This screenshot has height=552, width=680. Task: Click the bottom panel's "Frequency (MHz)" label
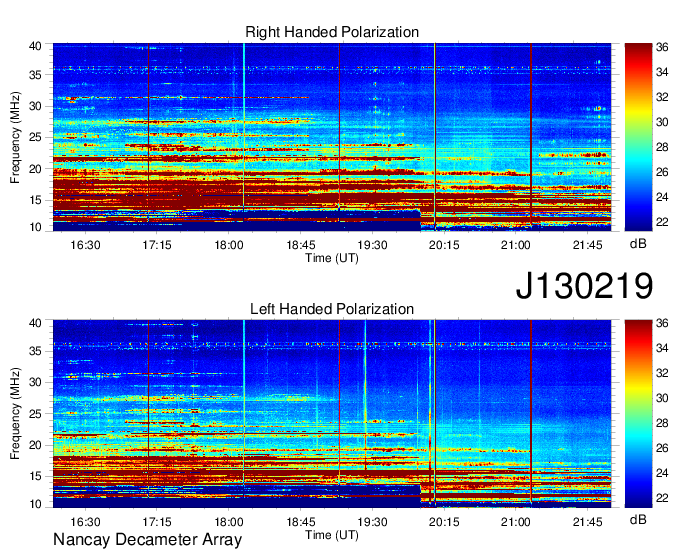15,414
